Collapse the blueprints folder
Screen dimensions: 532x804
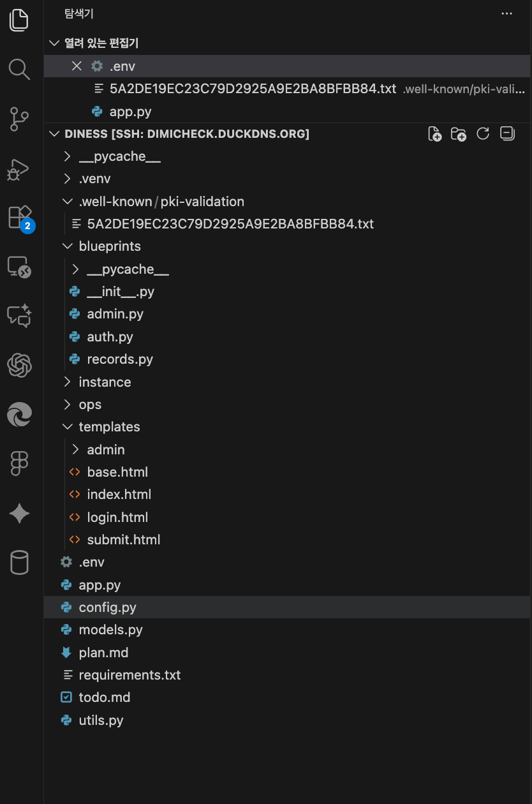pyautogui.click(x=110, y=246)
